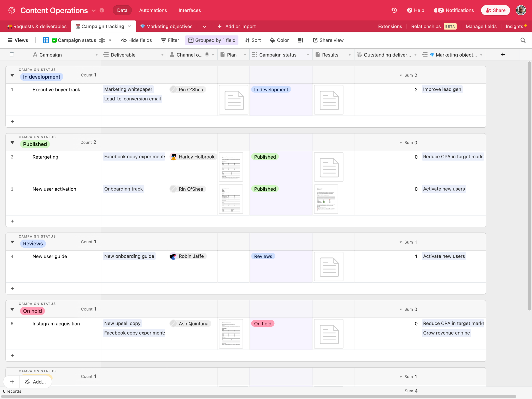Click Share view
The height and width of the screenshot is (399, 532).
pos(328,40)
